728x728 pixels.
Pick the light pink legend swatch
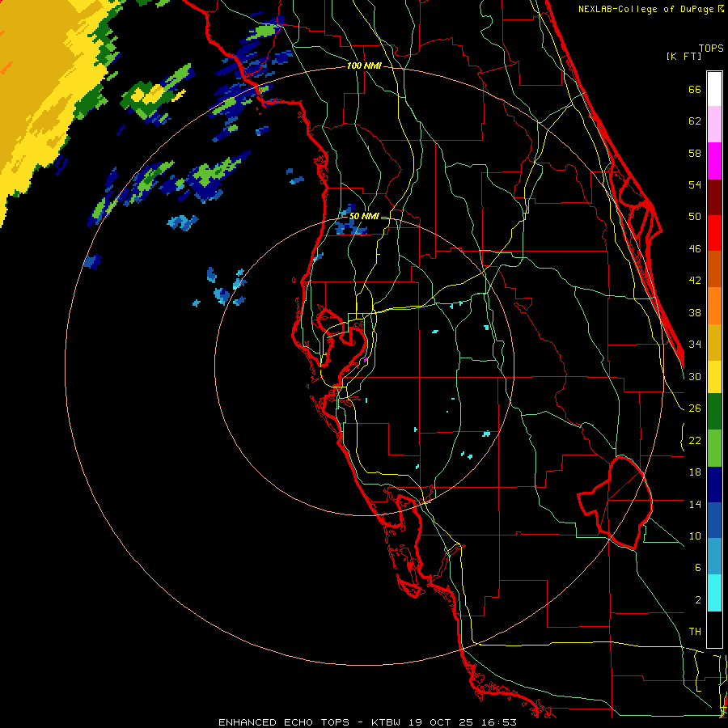click(x=714, y=124)
